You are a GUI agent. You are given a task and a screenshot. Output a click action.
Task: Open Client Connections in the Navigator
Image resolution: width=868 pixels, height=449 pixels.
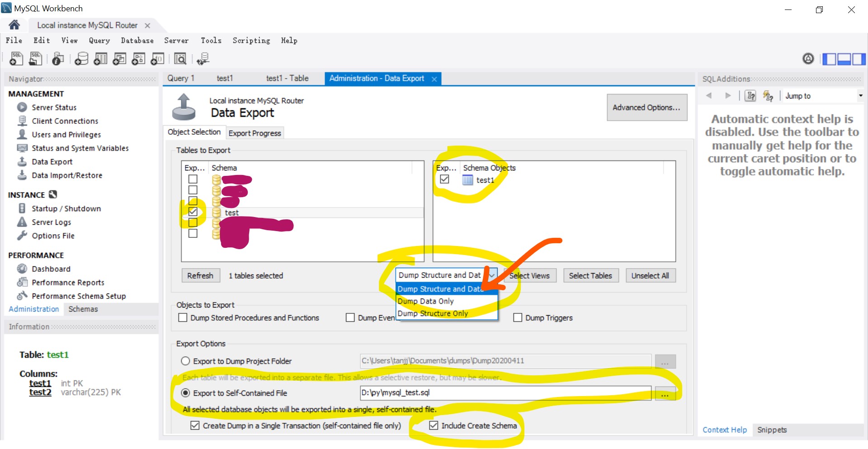pos(65,121)
